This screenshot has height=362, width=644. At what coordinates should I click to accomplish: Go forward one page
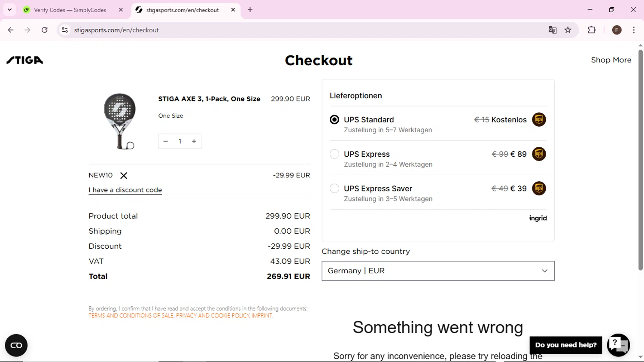coord(27,30)
